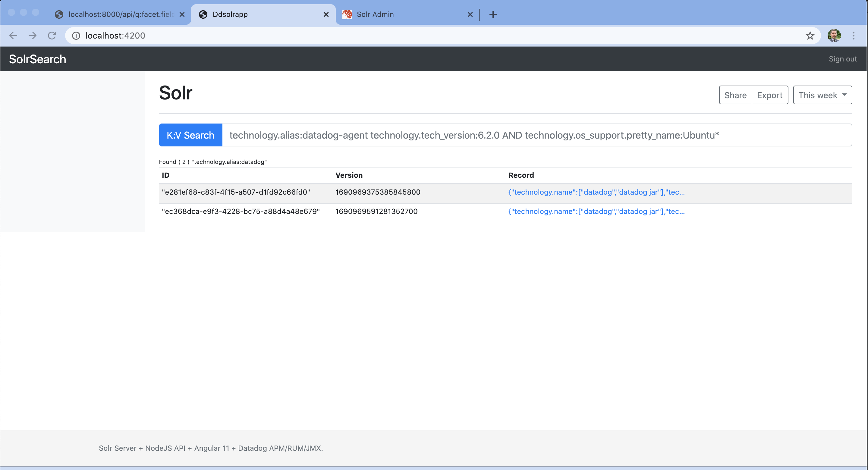The image size is (868, 470).
Task: Click Sign out in navbar
Action: pyautogui.click(x=842, y=59)
